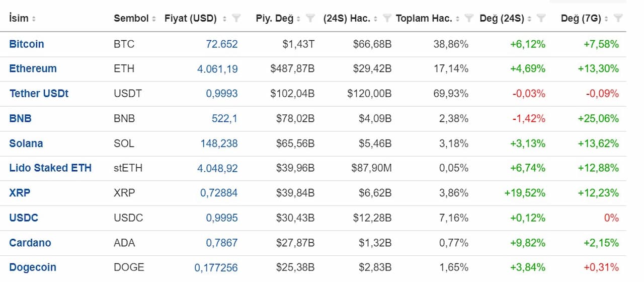Click the filter icon for Fiyat (USD)

point(236,19)
